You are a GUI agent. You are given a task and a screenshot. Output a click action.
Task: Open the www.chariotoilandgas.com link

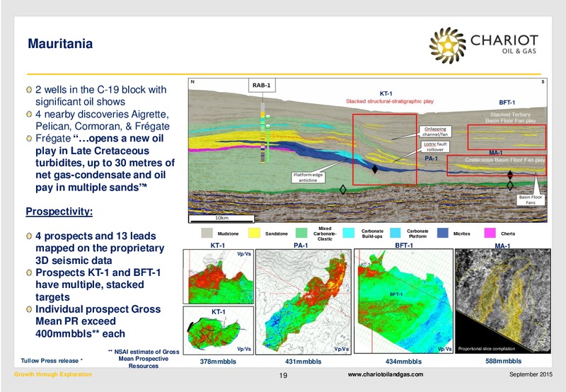pyautogui.click(x=386, y=375)
